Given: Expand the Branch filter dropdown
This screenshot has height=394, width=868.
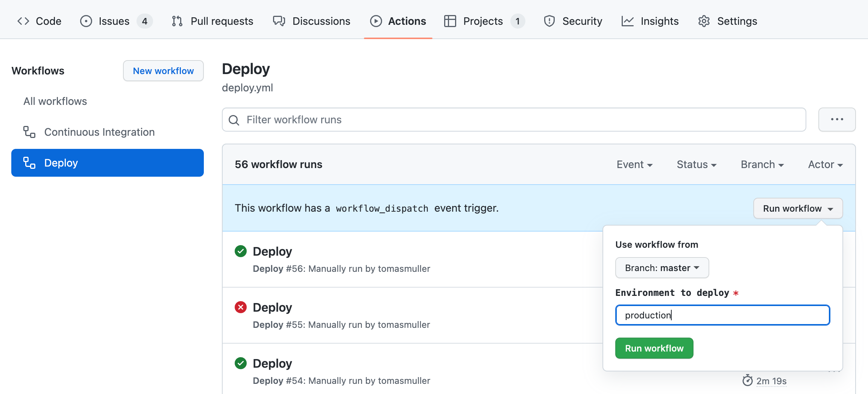Looking at the screenshot, I should click(x=762, y=164).
